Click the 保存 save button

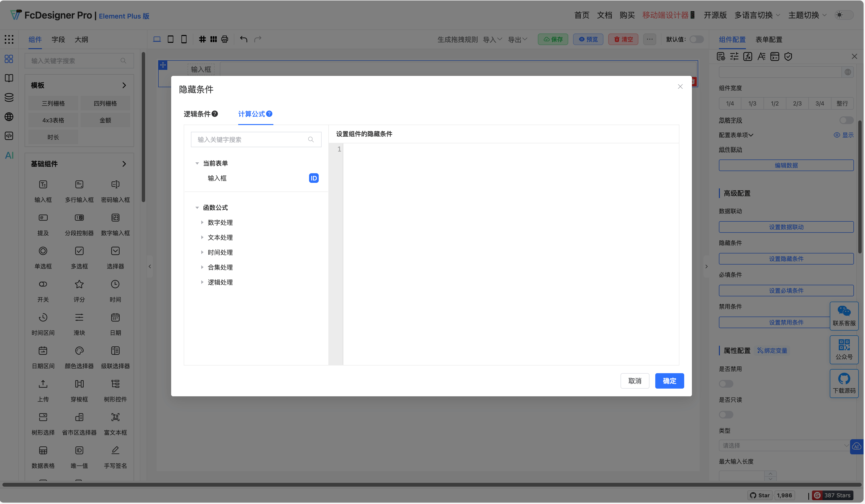coord(553,39)
